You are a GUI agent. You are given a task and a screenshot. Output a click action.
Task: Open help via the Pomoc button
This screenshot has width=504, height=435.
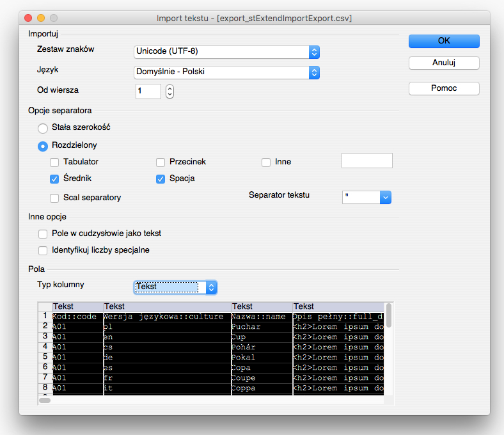coord(444,88)
